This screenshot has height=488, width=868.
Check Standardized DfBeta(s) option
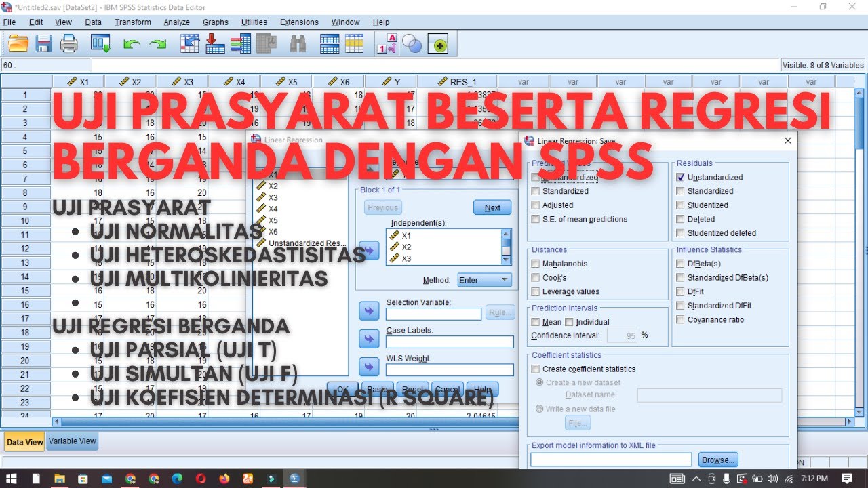pyautogui.click(x=681, y=277)
